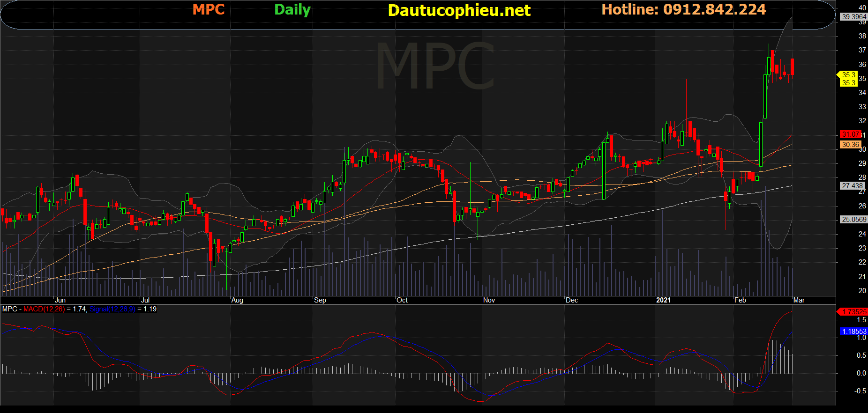This screenshot has height=413, width=868.
Task: Select the Sep marker on time axis
Action: pyautogui.click(x=320, y=300)
